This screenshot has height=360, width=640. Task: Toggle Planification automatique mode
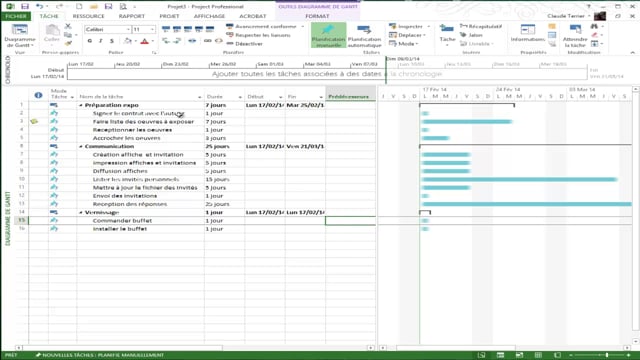(x=364, y=36)
